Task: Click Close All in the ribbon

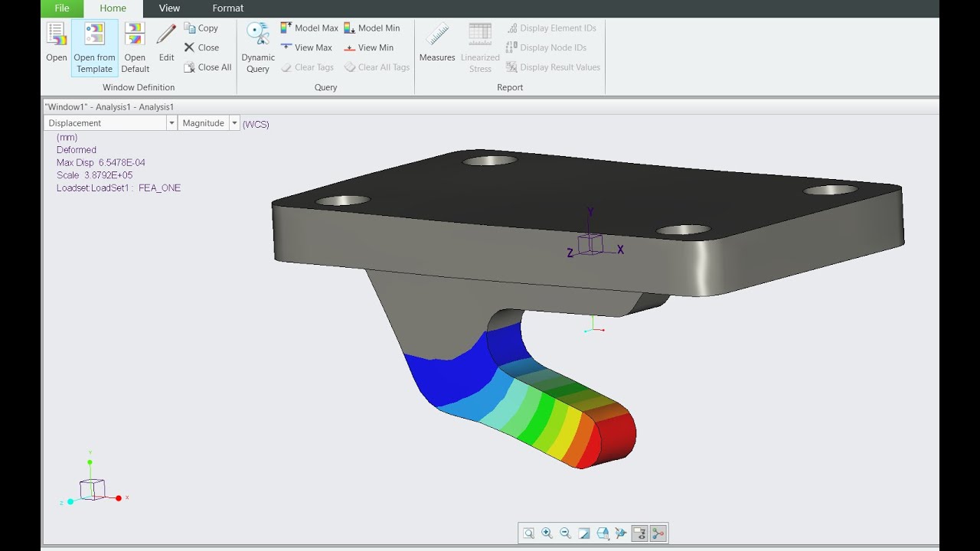Action: tap(207, 67)
